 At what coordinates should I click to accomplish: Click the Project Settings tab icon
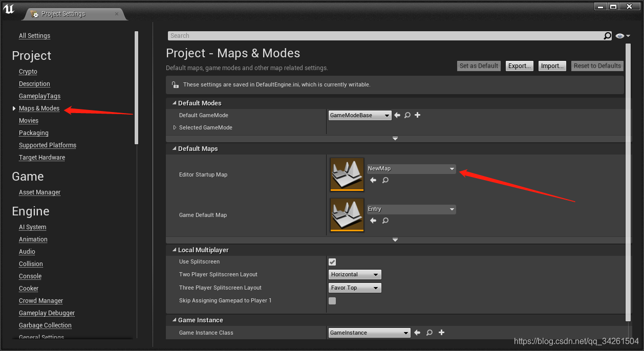(x=34, y=14)
